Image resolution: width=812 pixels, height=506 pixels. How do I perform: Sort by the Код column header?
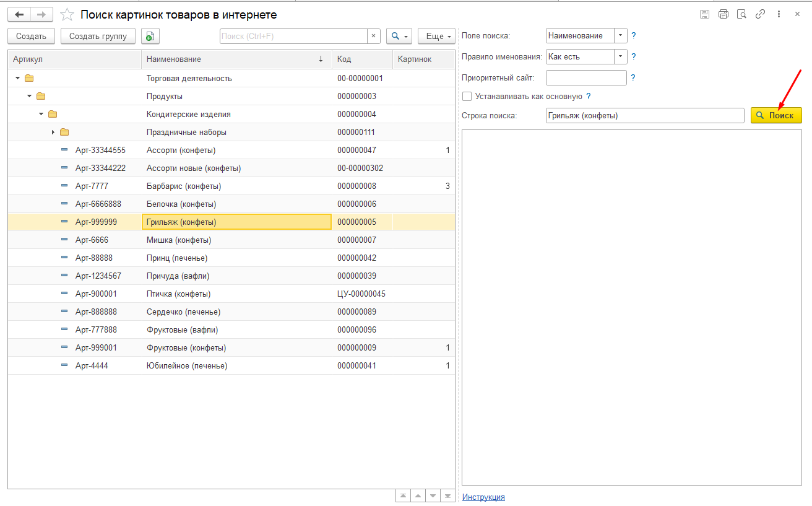362,59
